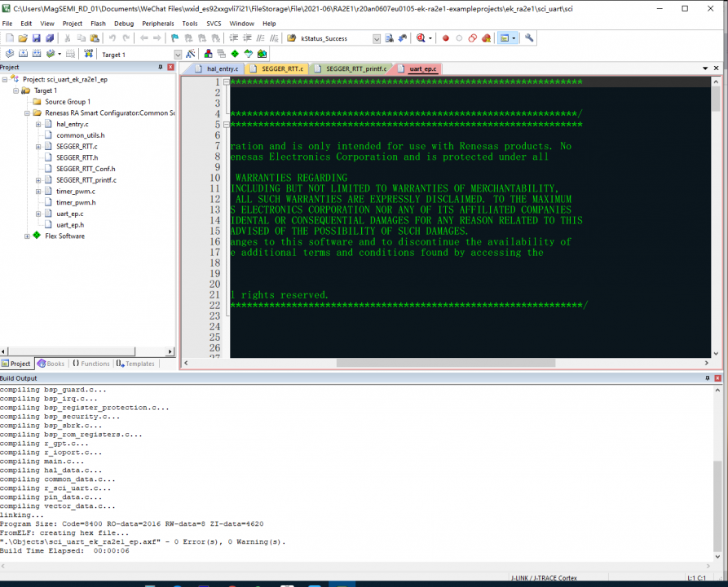Open the Target 1 selection dropdown
This screenshot has width=728, height=587.
178,55
